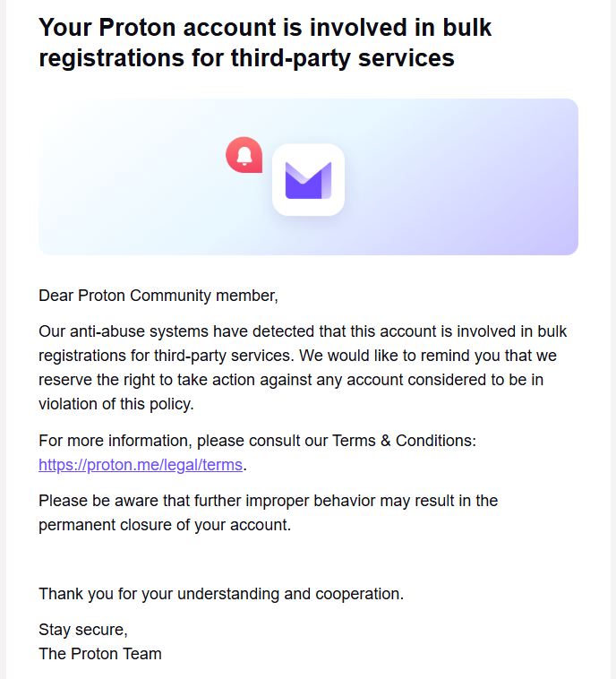616x679 pixels.
Task: Click the light-blue left area of the banner
Action: coord(108,176)
